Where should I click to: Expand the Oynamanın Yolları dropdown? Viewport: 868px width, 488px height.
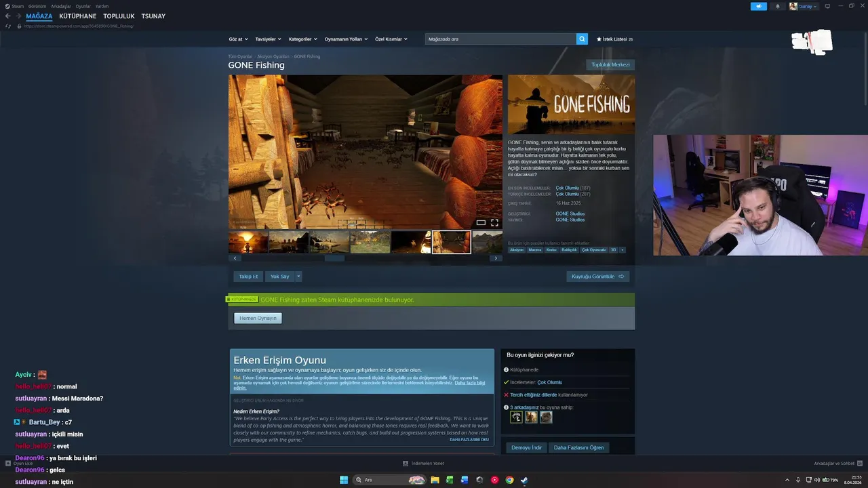pyautogui.click(x=346, y=39)
